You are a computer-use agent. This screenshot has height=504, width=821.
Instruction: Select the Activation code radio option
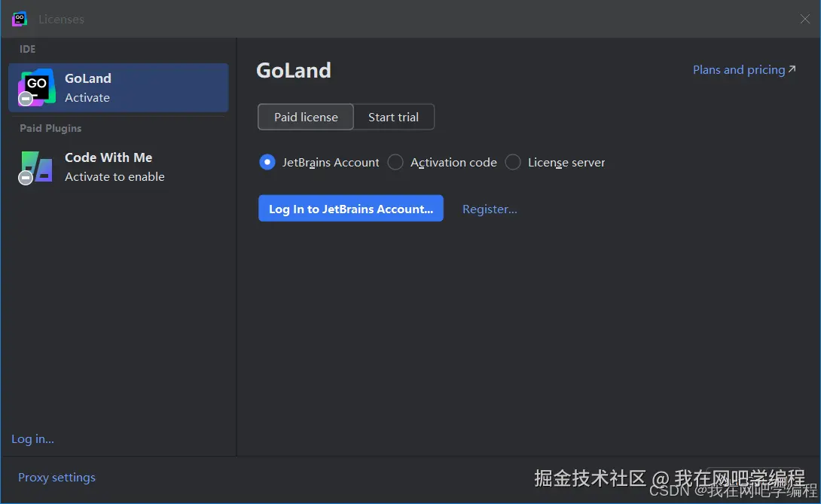(x=395, y=163)
